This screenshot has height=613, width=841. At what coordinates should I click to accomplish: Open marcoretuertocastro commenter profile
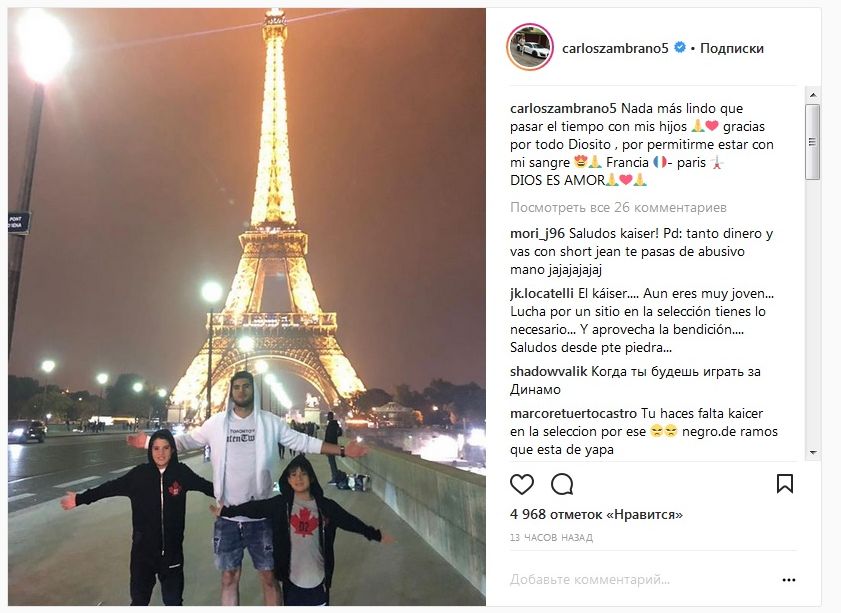[x=573, y=413]
